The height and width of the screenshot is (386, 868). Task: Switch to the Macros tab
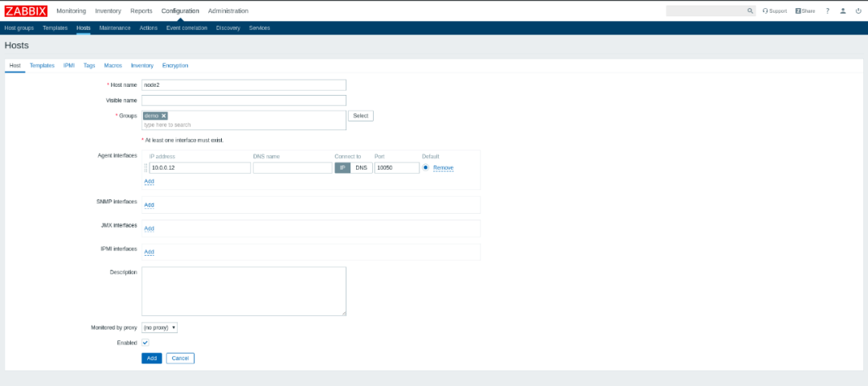[x=113, y=65]
